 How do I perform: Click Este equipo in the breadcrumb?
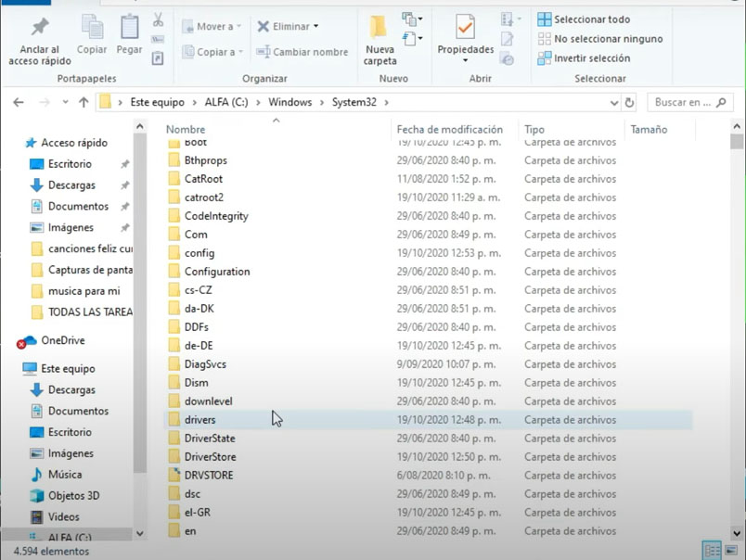coord(157,102)
